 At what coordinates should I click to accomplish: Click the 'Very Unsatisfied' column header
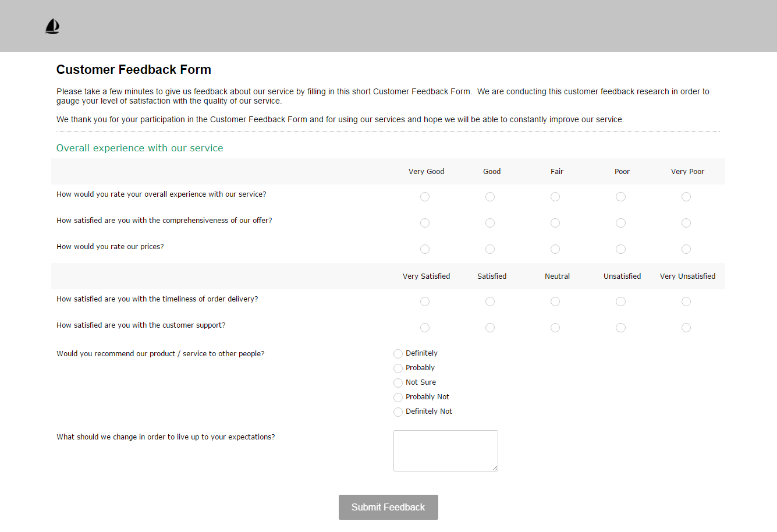pyautogui.click(x=687, y=276)
